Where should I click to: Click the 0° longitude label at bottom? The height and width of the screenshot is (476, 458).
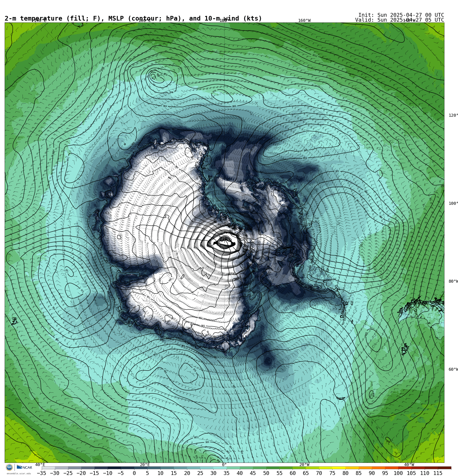click(224, 465)
